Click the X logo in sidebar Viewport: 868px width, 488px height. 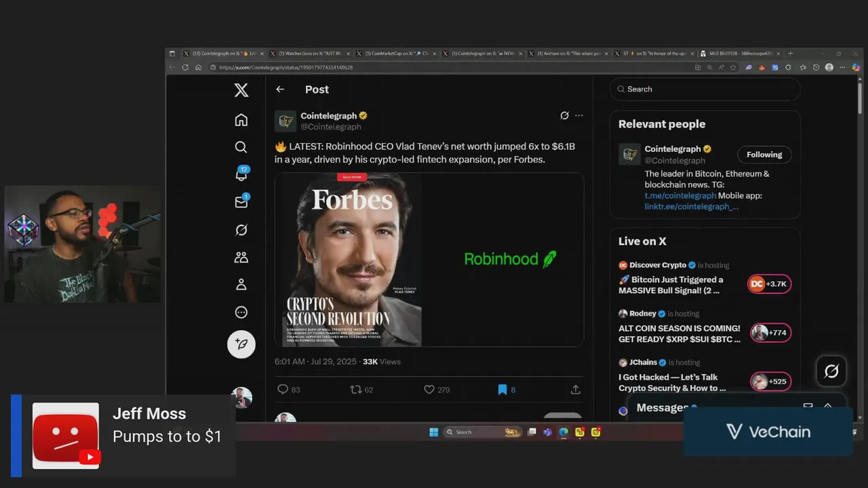pos(241,90)
